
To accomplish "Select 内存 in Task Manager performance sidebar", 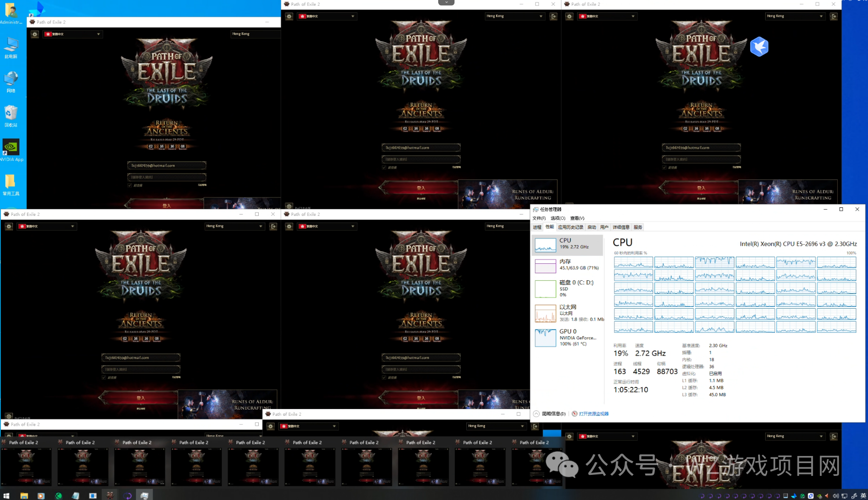I will (568, 265).
